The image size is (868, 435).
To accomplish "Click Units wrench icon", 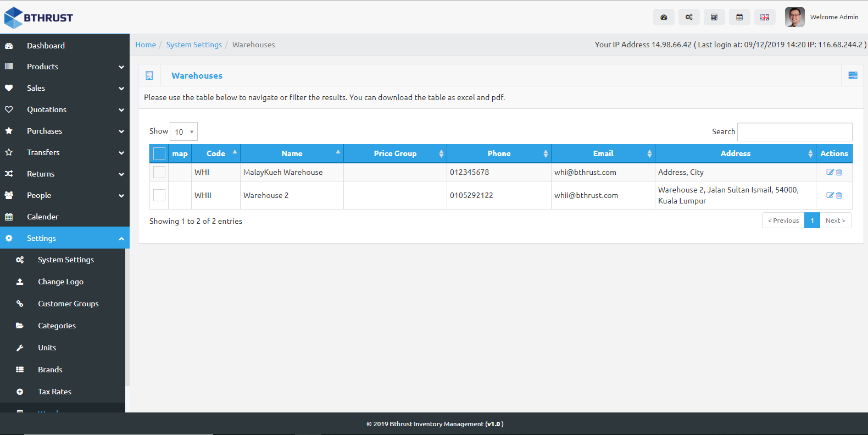I will (x=20, y=348).
